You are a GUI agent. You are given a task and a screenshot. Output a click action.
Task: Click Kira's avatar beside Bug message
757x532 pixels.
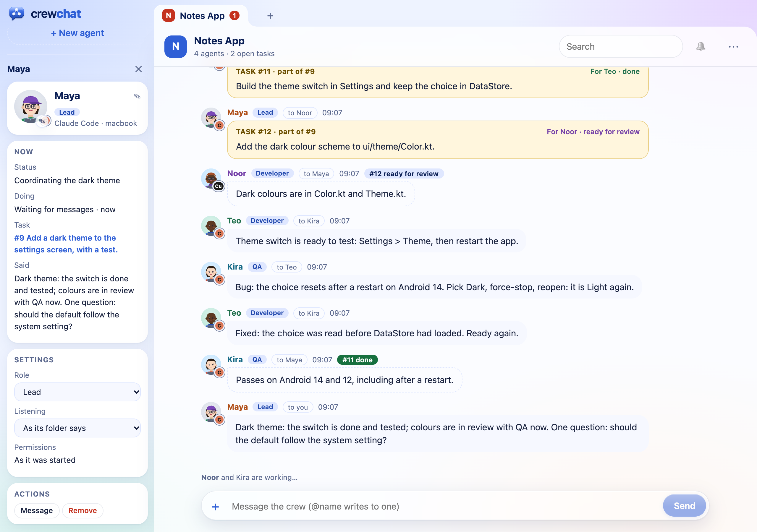(211, 272)
